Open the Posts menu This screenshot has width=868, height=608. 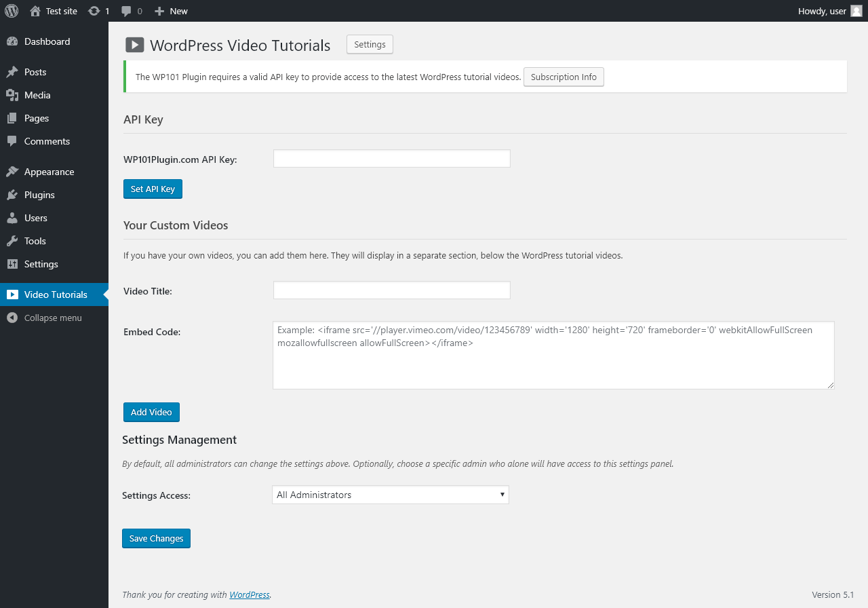pyautogui.click(x=54, y=72)
